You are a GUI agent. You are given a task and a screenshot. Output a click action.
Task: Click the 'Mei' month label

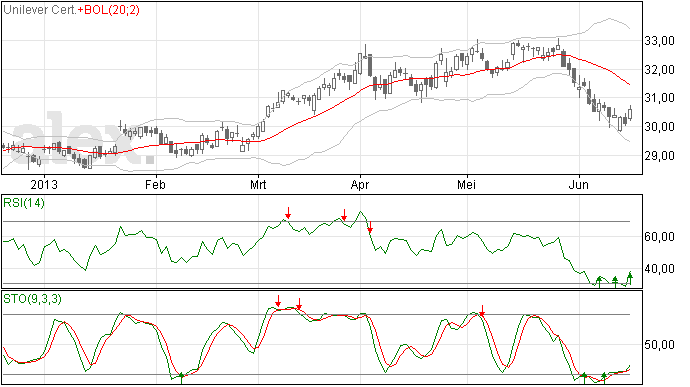click(x=466, y=184)
